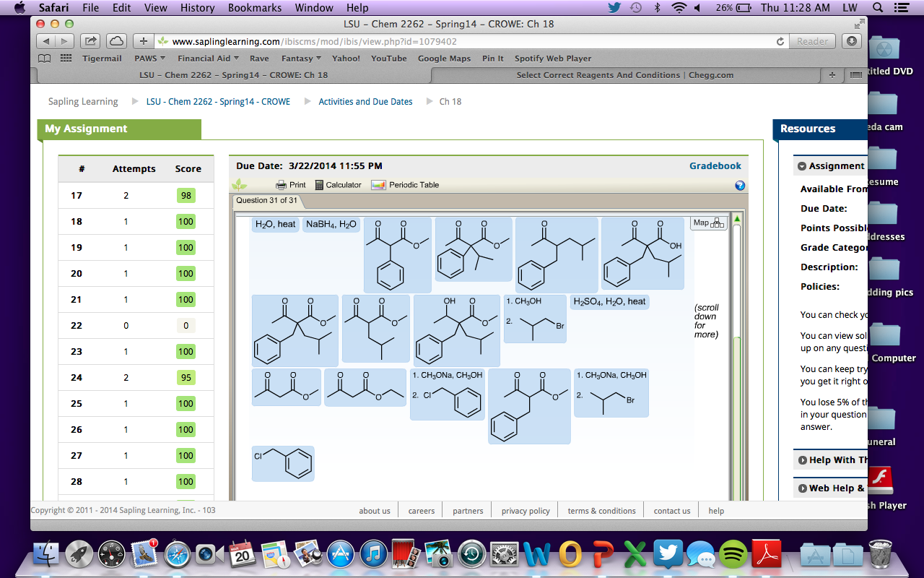
Task: Open iCloud Tabs cloud button
Action: (x=116, y=41)
